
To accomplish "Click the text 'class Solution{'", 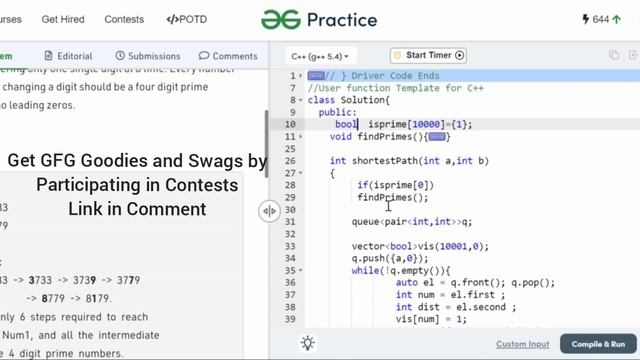I will tap(349, 100).
